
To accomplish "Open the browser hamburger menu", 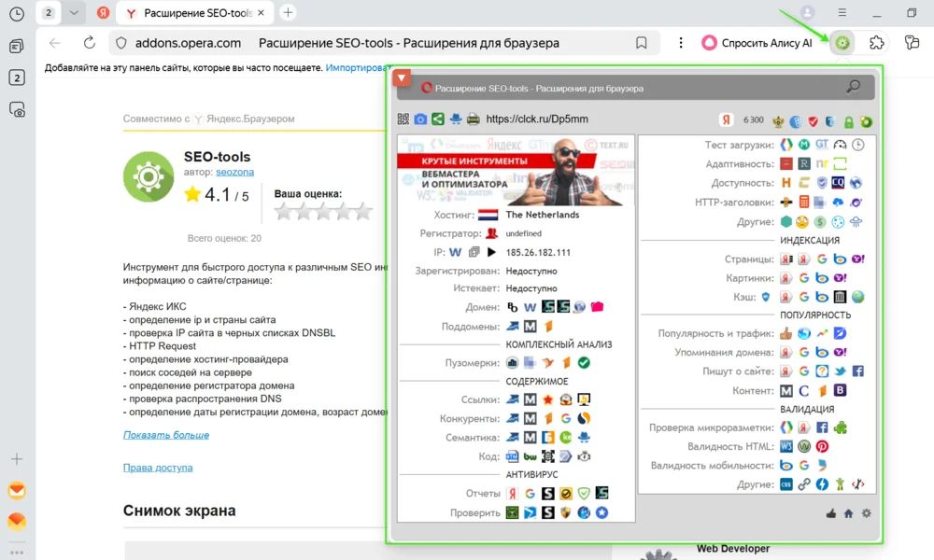I will 842,12.
